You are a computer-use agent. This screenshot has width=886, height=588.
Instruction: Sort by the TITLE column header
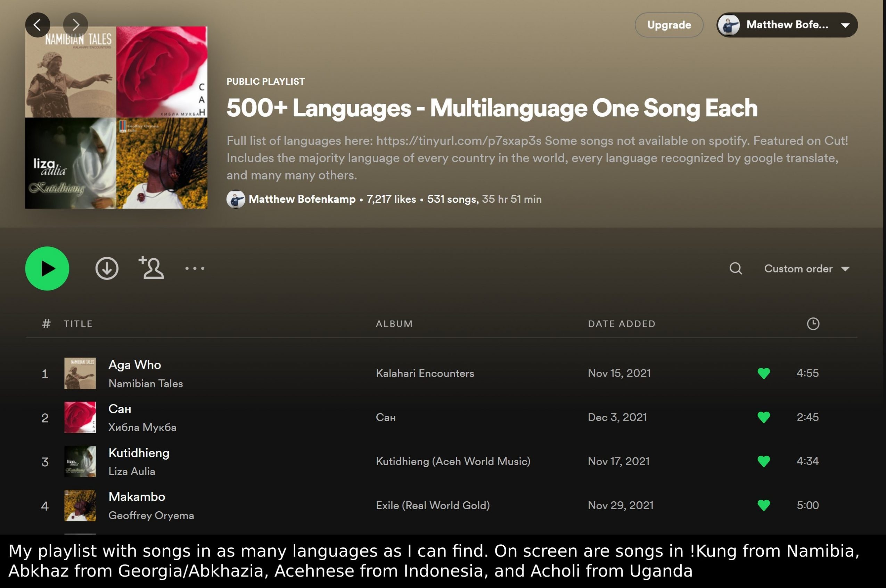click(x=78, y=324)
